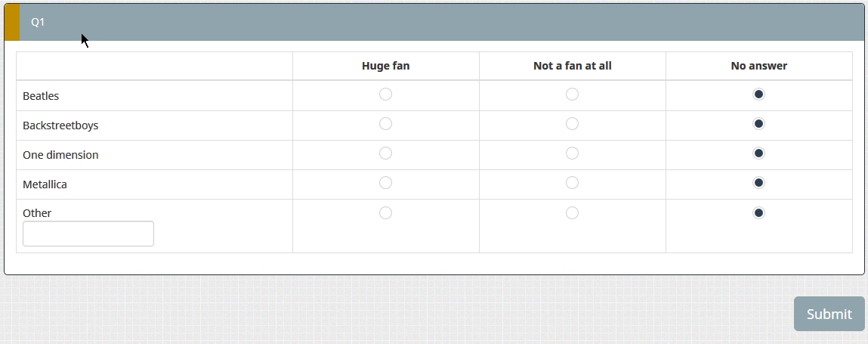Screen dimensions: 868x344
Task: Click the No answer column header
Action: click(758, 66)
